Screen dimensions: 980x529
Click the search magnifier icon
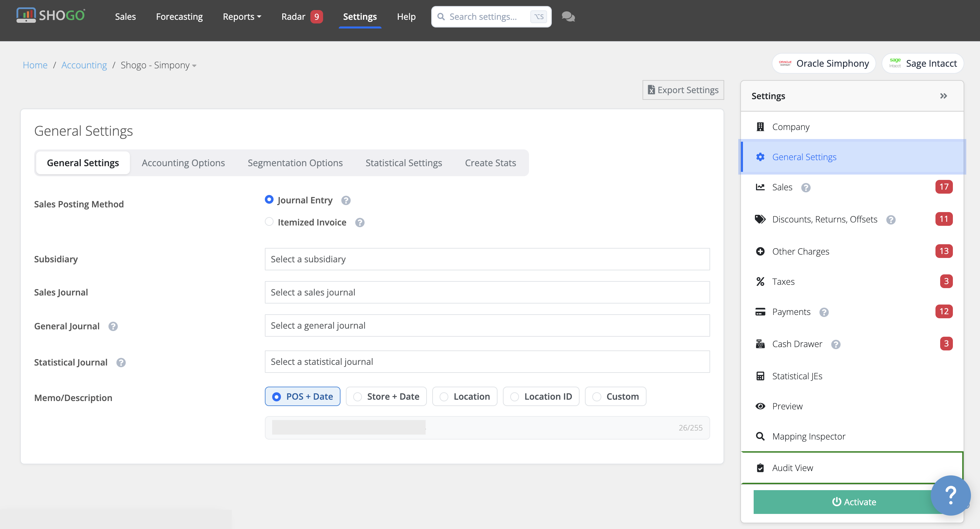pos(441,16)
